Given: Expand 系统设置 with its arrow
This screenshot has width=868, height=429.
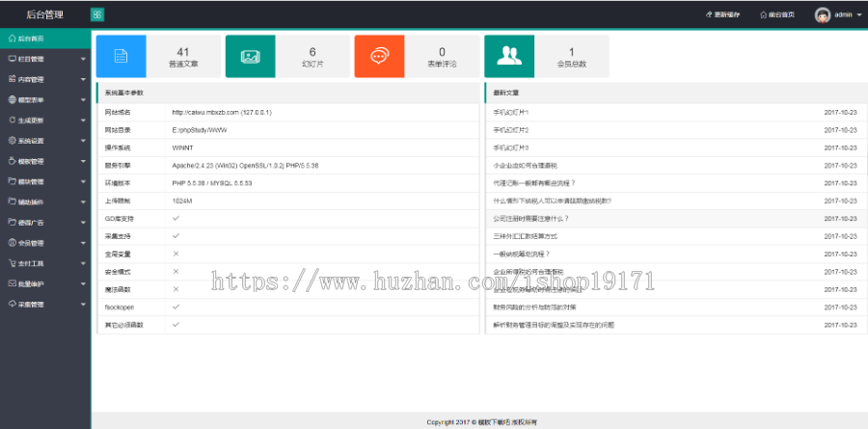Looking at the screenshot, I should coord(83,141).
